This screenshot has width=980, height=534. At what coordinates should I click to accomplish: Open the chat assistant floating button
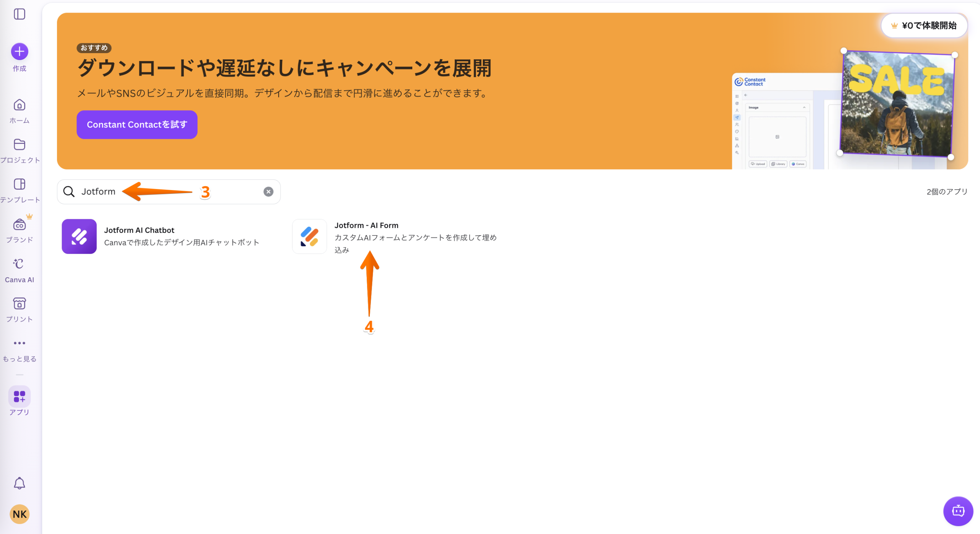tap(958, 511)
